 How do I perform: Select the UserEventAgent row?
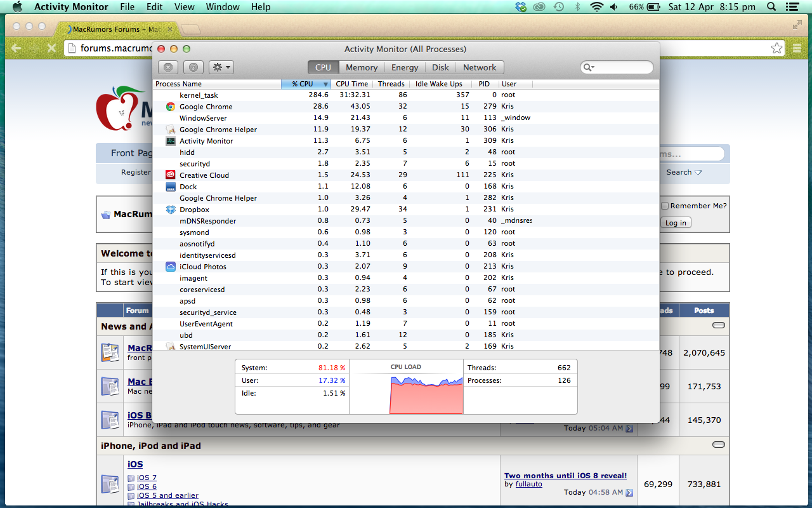coord(406,324)
